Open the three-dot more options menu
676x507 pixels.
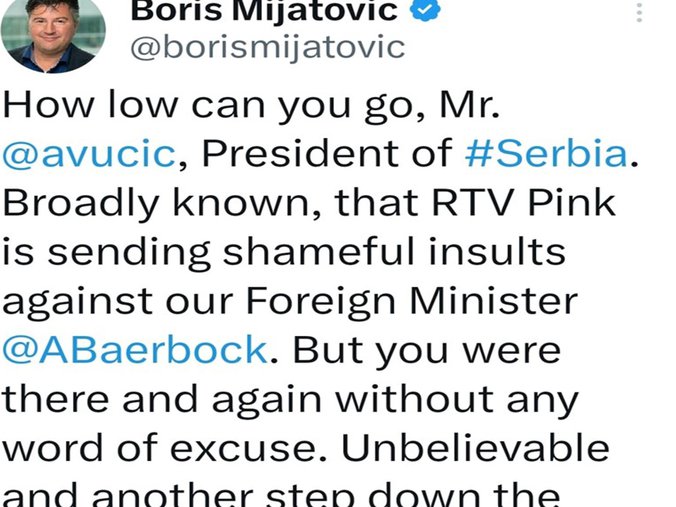[x=639, y=12]
